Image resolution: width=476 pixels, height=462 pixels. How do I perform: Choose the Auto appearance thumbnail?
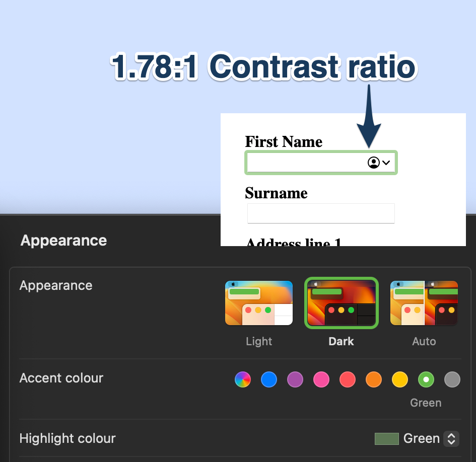pyautogui.click(x=424, y=303)
